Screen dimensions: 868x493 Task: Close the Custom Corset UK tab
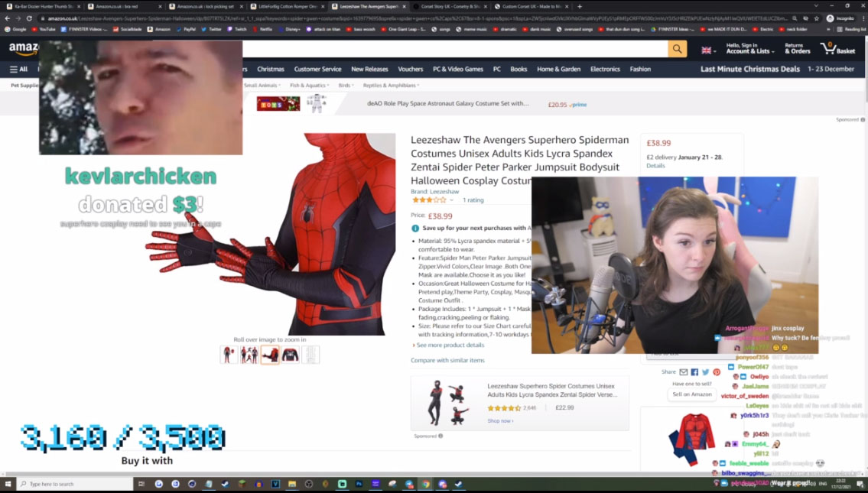[x=567, y=7]
